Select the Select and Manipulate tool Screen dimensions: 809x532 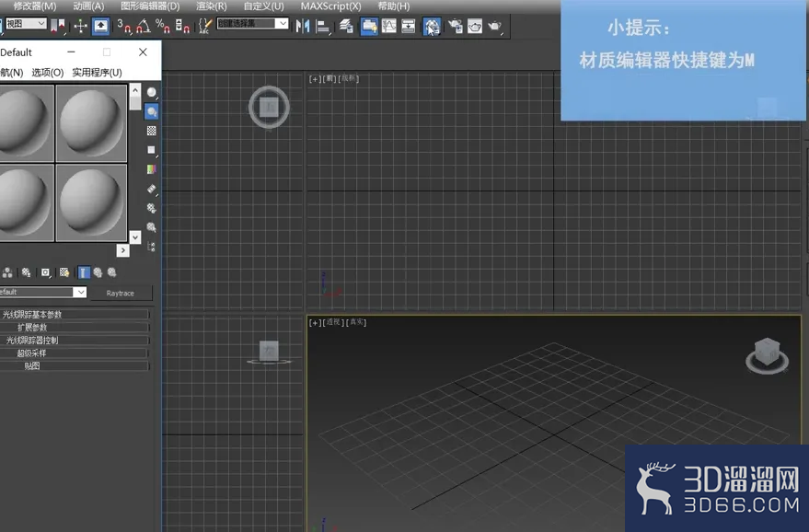click(80, 26)
